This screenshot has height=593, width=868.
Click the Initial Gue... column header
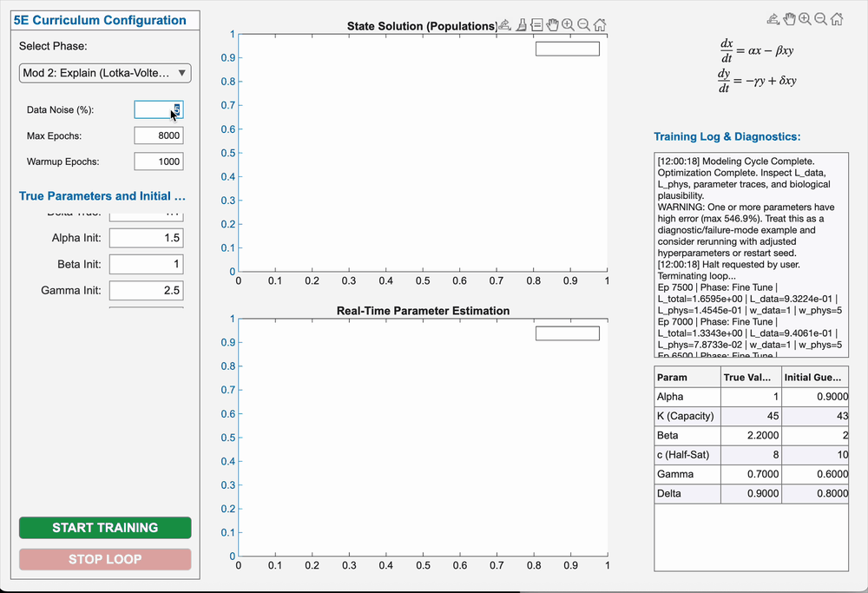pos(815,377)
